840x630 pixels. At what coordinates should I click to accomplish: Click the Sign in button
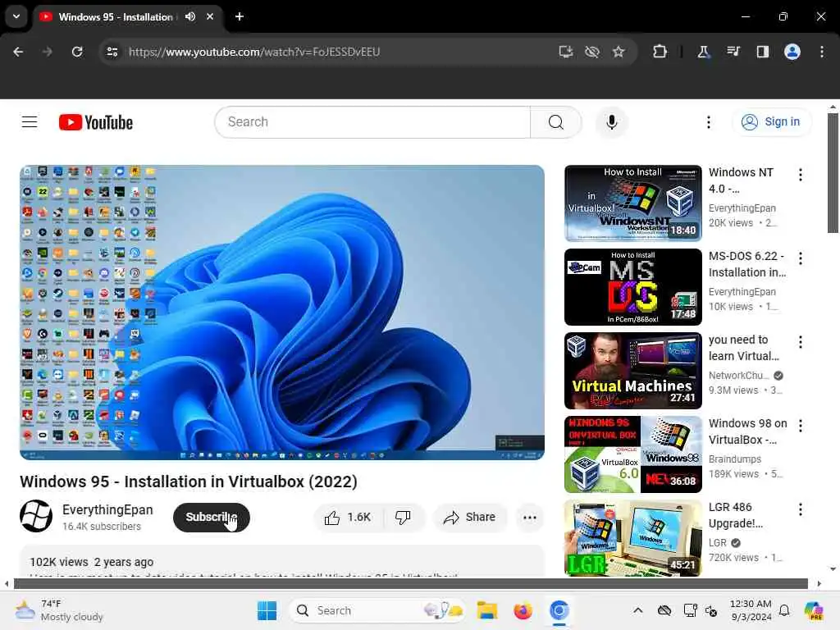771,122
